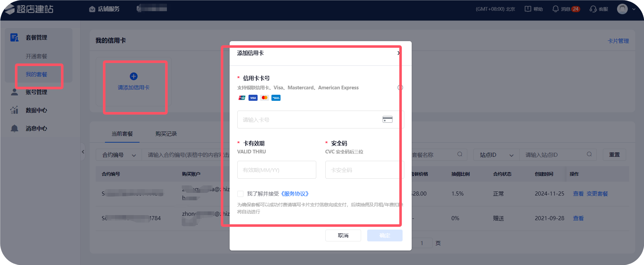
Task: Open 店铺服务 in the top bar
Action: (x=104, y=9)
